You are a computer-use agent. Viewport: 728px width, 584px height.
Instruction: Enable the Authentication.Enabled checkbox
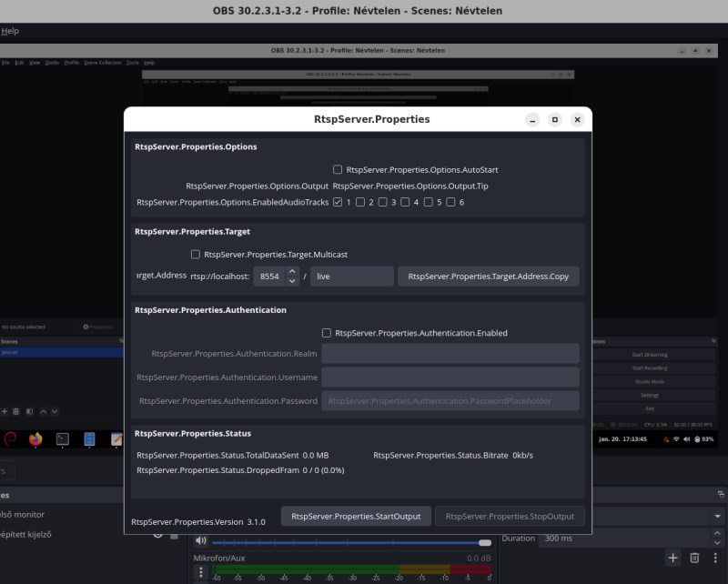coord(327,333)
